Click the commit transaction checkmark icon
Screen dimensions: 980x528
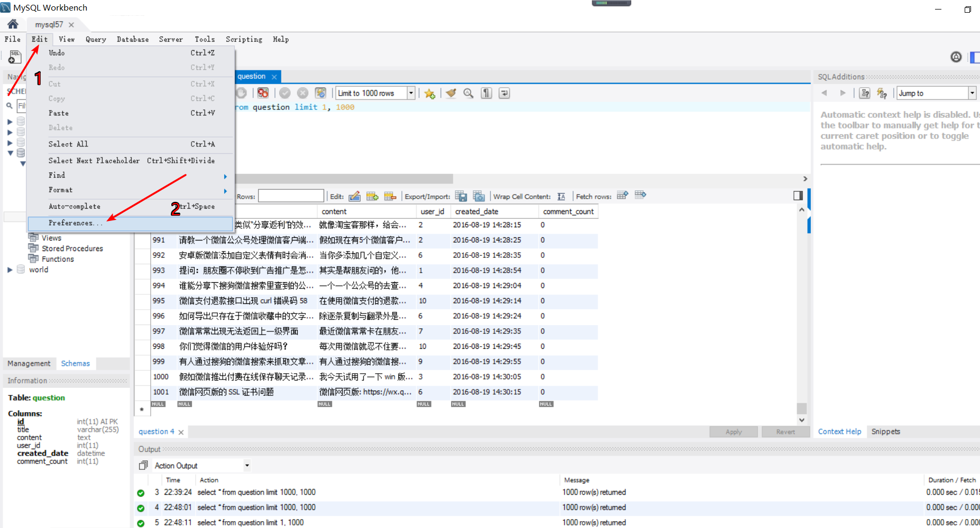click(285, 93)
